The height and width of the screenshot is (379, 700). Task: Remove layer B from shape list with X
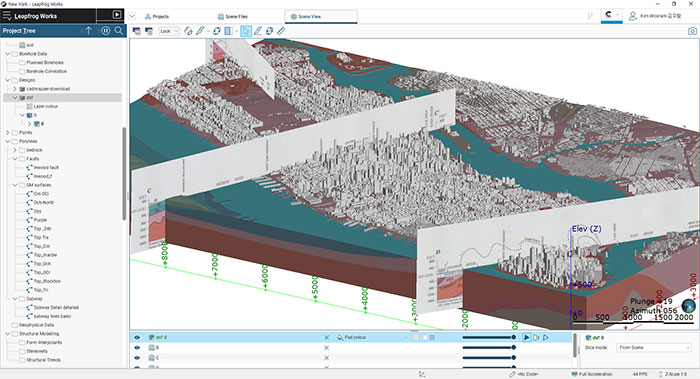(x=326, y=347)
